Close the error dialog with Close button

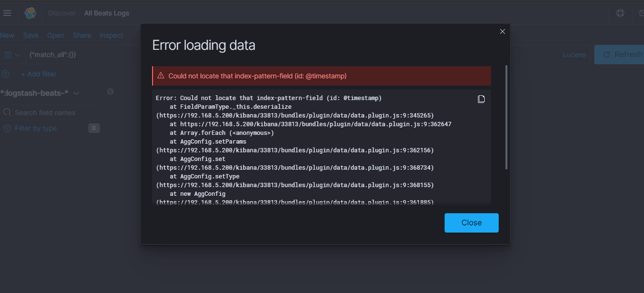click(x=471, y=222)
